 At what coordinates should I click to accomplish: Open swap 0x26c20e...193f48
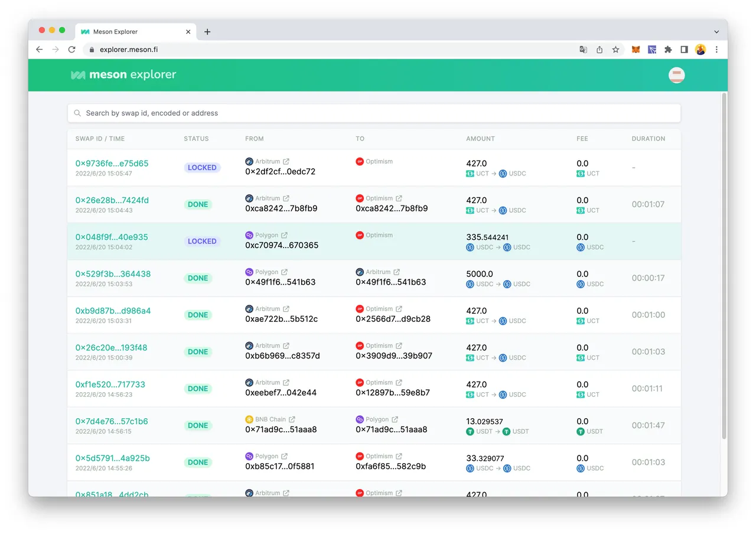(111, 347)
